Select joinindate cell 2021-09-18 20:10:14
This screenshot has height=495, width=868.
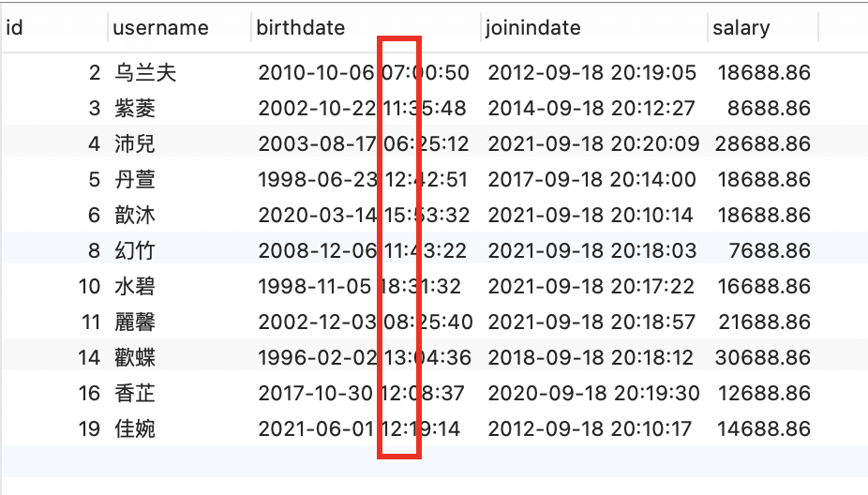tap(591, 216)
